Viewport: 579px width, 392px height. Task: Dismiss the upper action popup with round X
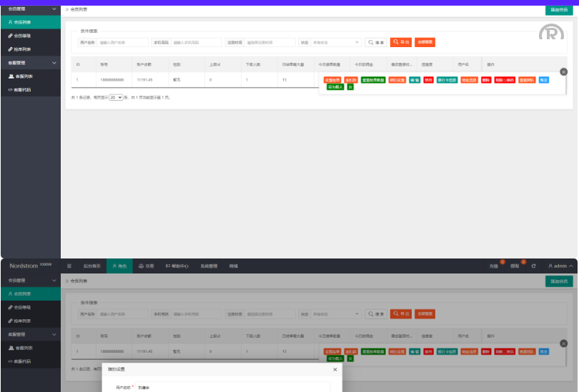[563, 72]
